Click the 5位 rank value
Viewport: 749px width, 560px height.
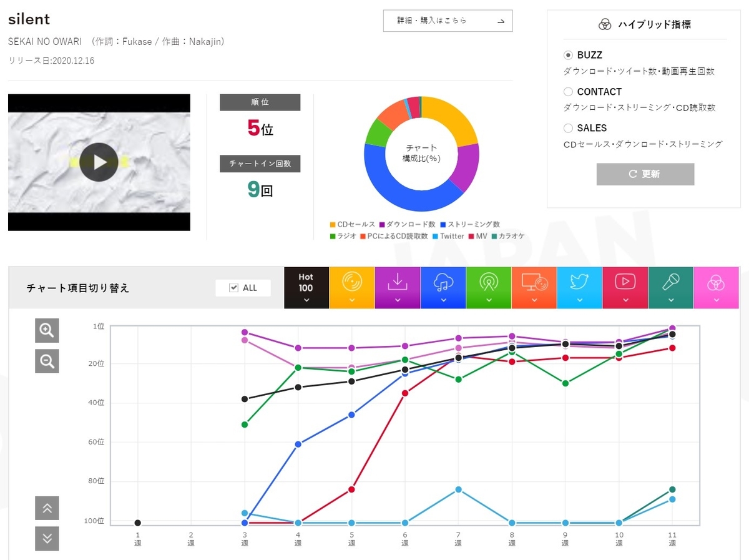pos(260,128)
